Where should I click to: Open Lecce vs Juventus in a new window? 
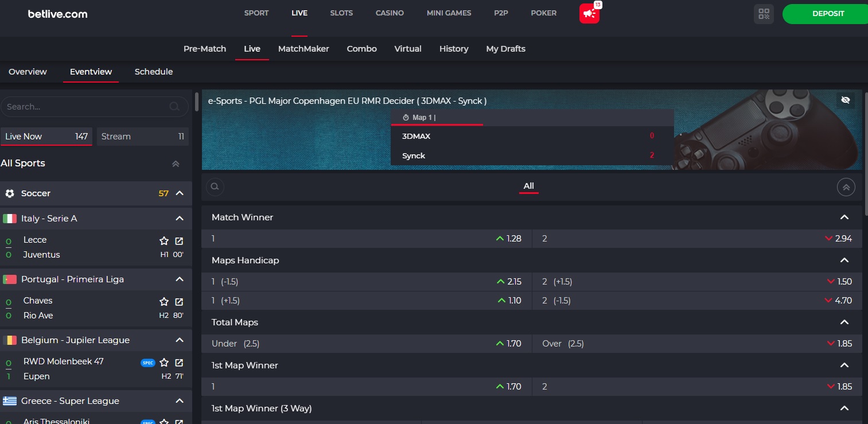[x=179, y=240]
